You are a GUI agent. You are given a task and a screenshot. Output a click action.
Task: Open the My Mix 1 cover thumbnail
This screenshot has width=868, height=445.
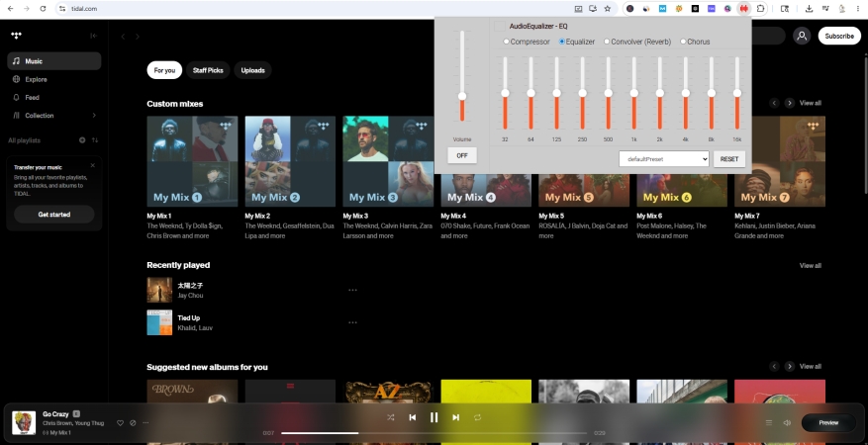pos(192,161)
